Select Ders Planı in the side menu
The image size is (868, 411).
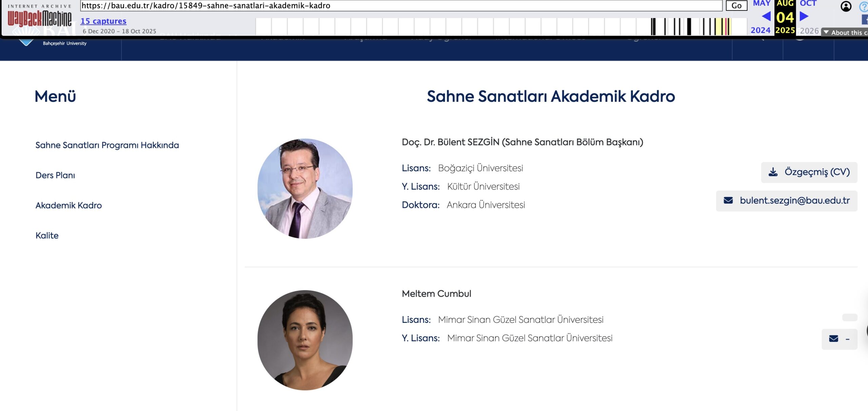pos(55,175)
